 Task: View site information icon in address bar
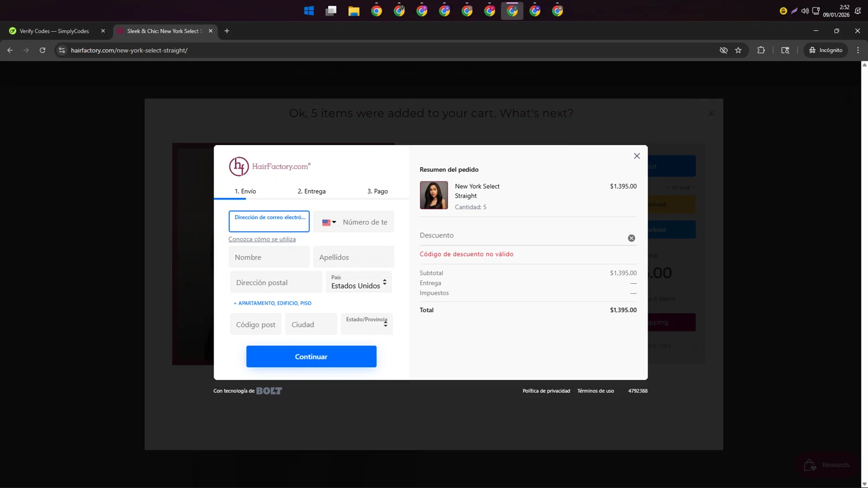[62, 50]
